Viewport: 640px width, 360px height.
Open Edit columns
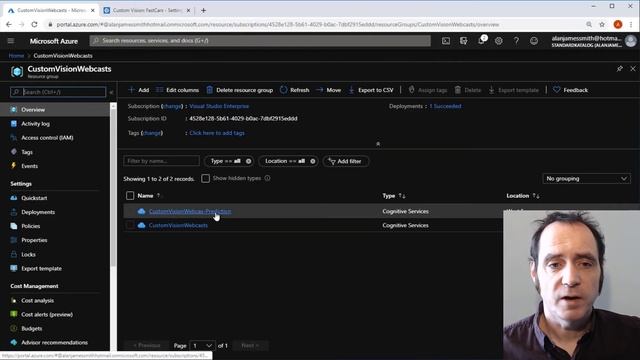178,90
